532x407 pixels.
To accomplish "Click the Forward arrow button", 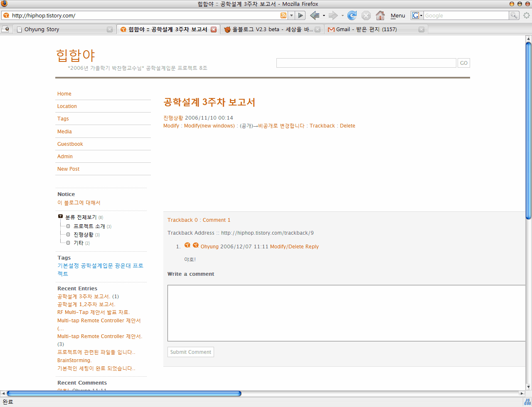I will 333,15.
